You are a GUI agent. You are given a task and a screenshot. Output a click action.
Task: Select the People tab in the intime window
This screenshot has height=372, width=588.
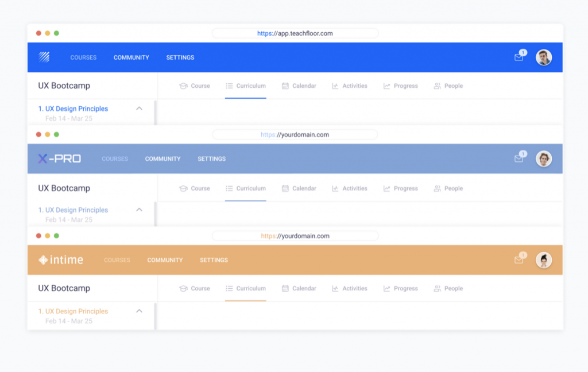click(448, 289)
